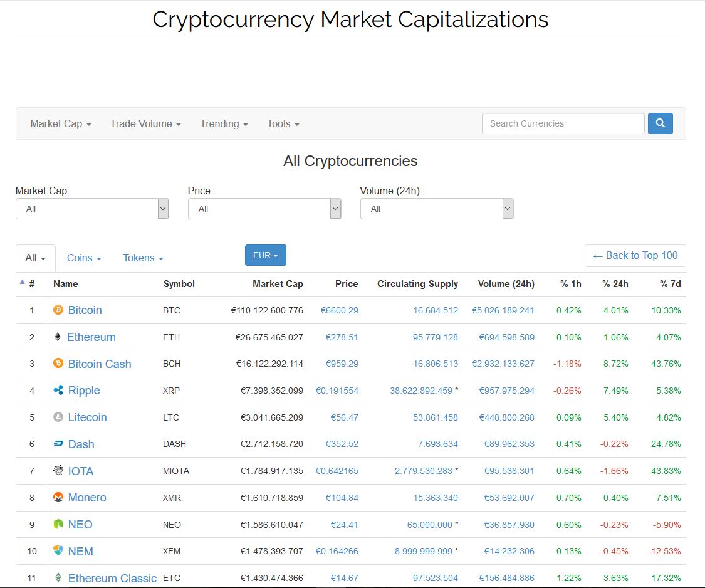Image resolution: width=705 pixels, height=588 pixels.
Task: Click IOTA price €0.642165
Action: (x=337, y=471)
